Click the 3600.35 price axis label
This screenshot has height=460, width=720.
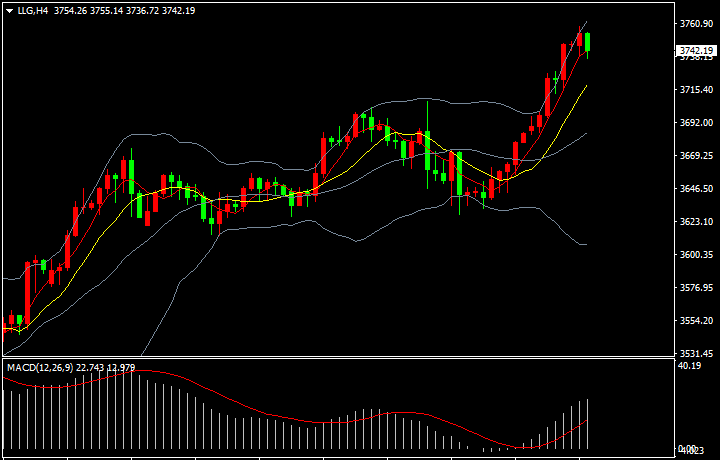(696, 255)
